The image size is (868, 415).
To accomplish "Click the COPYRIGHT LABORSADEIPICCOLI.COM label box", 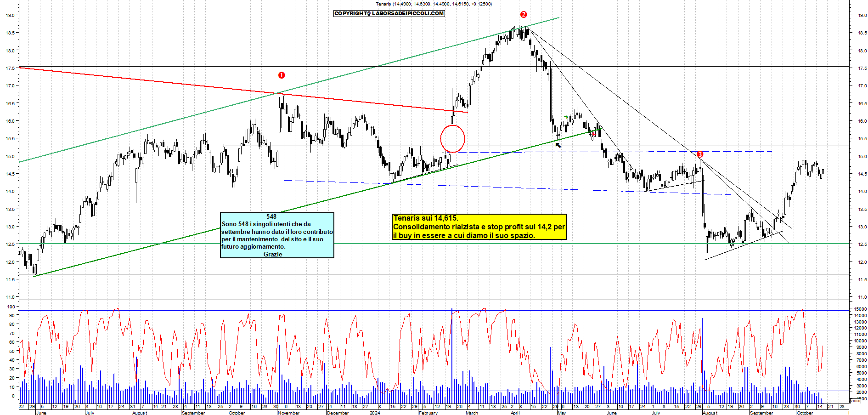I will click(x=389, y=13).
